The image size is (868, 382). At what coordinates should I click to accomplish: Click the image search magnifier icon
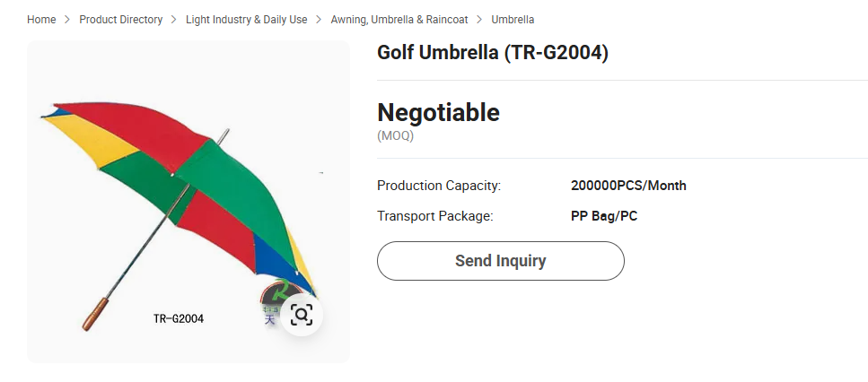pyautogui.click(x=302, y=315)
